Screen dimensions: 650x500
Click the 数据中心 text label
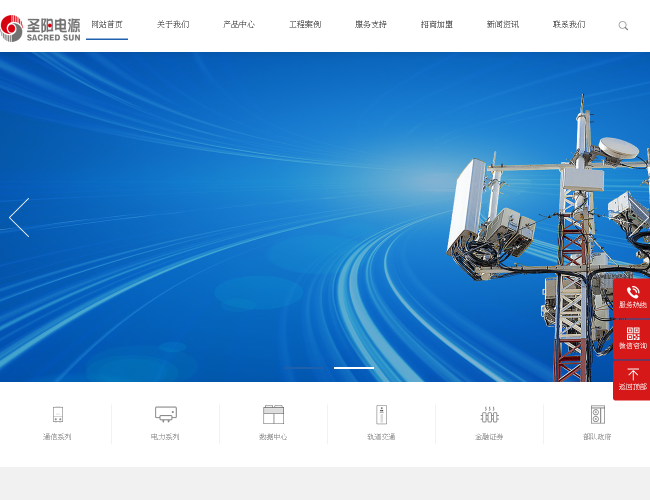pos(273,437)
